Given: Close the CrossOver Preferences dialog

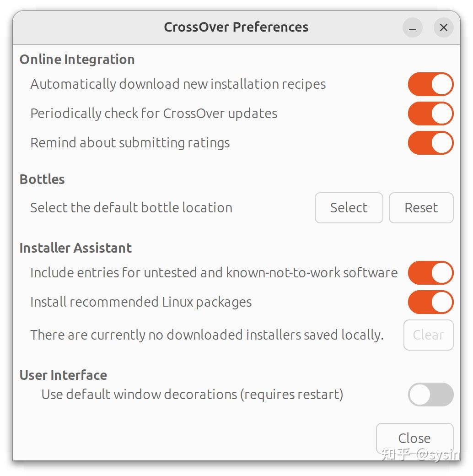Looking at the screenshot, I should coord(414,438).
